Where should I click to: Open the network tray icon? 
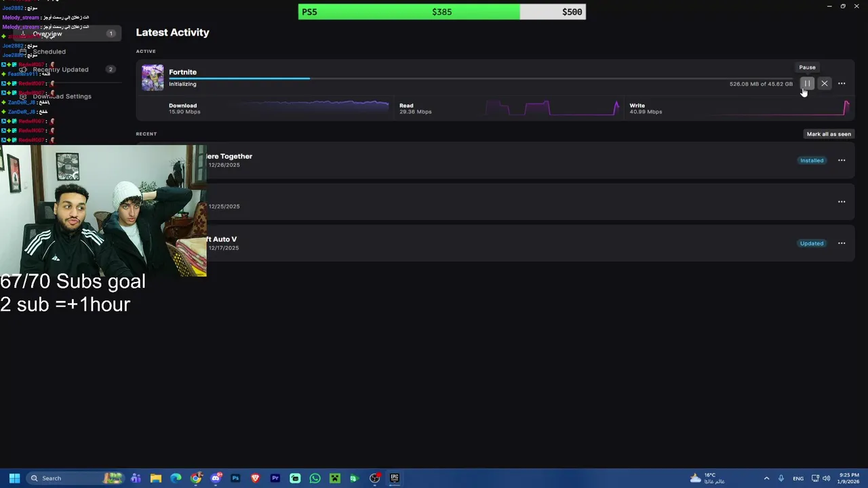point(815,478)
